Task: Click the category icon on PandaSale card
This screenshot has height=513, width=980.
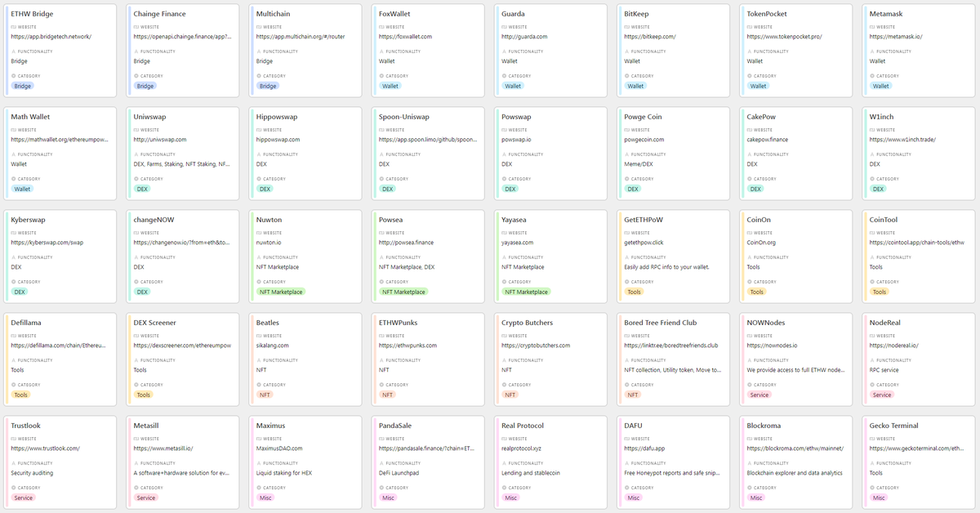Action: [381, 488]
